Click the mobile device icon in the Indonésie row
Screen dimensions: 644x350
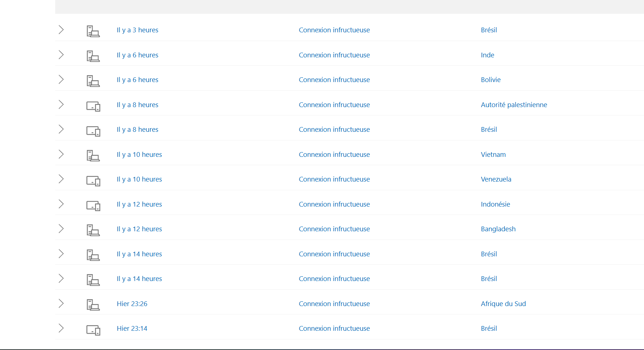coord(93,205)
